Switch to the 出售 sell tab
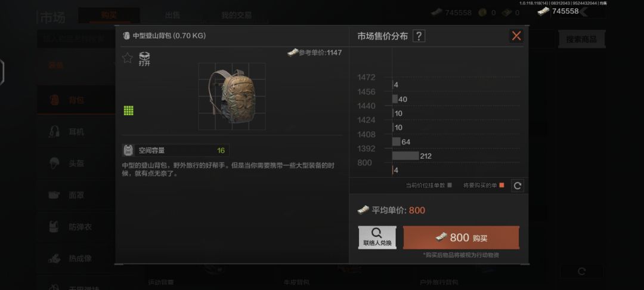This screenshot has height=290, width=644. click(x=174, y=15)
